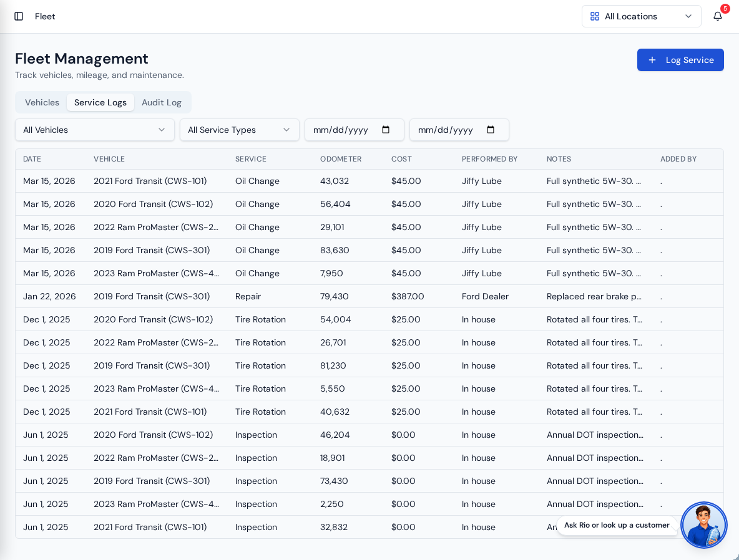This screenshot has height=560, width=739.
Task: Click odometer value 32,832
Action: (x=334, y=527)
